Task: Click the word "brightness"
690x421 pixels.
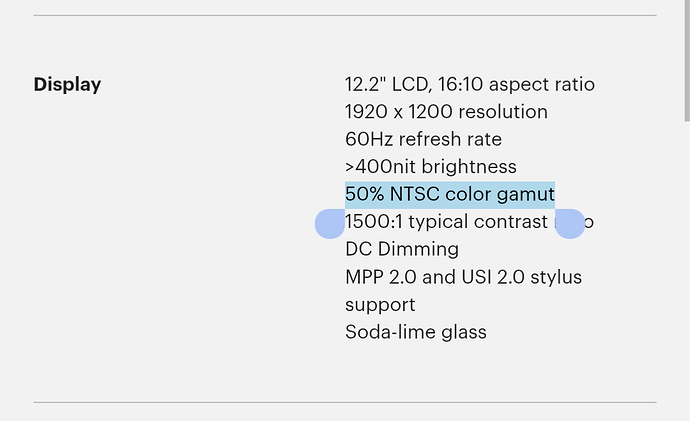Action: (469, 167)
